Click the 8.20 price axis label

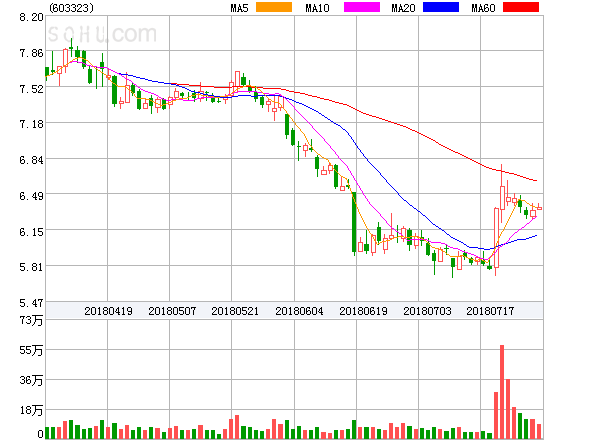coord(31,17)
